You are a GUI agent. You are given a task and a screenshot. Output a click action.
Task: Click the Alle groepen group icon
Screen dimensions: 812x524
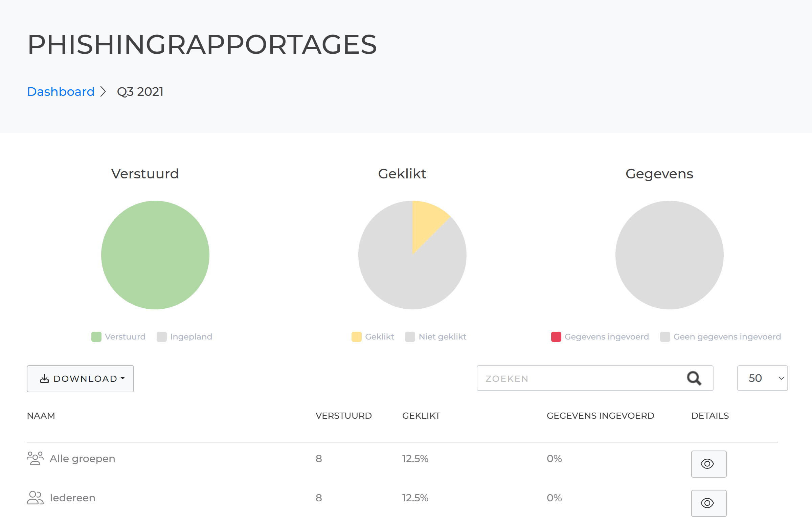tap(35, 458)
